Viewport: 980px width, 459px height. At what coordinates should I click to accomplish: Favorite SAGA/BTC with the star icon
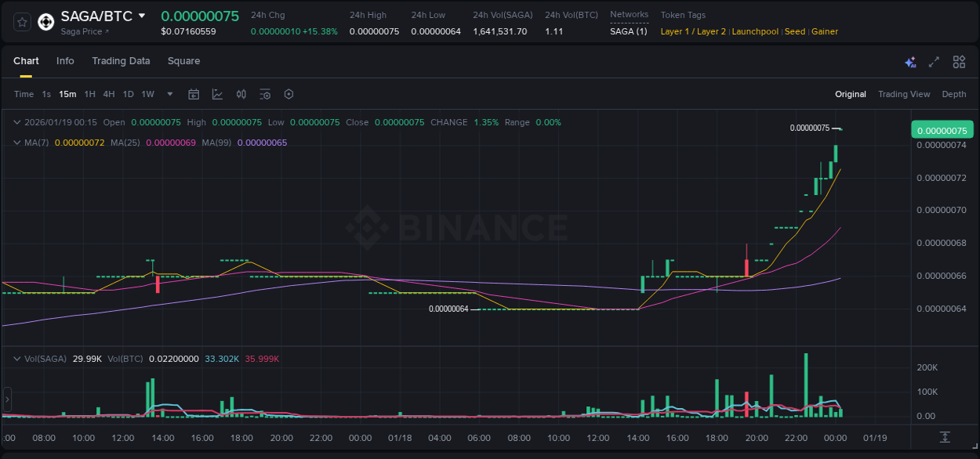(21, 22)
